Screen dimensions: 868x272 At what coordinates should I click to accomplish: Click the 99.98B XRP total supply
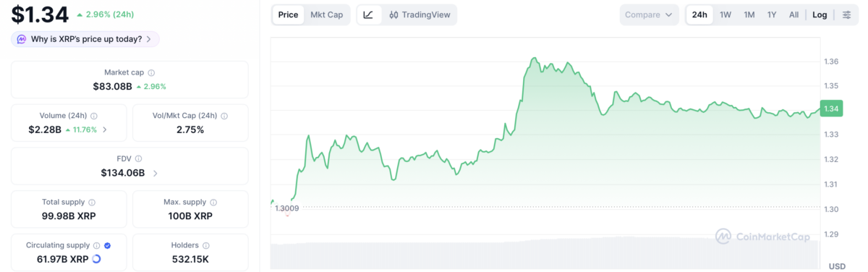(x=69, y=216)
